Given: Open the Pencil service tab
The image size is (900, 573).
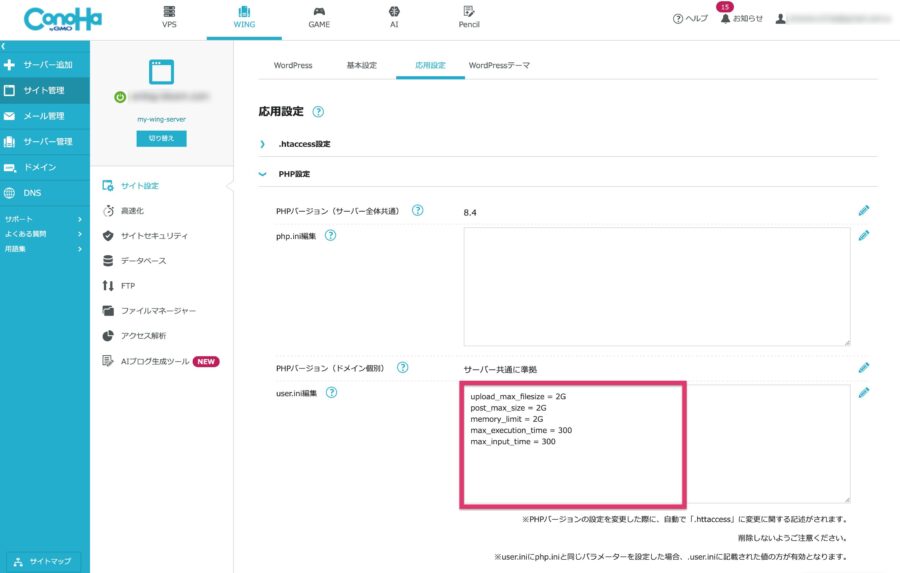Looking at the screenshot, I should coord(469,17).
